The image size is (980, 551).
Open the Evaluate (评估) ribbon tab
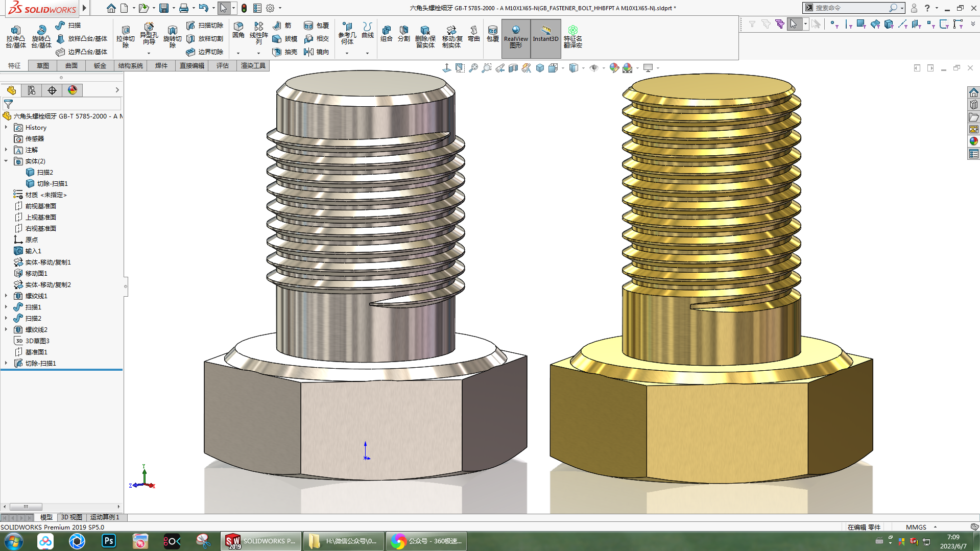coord(223,65)
